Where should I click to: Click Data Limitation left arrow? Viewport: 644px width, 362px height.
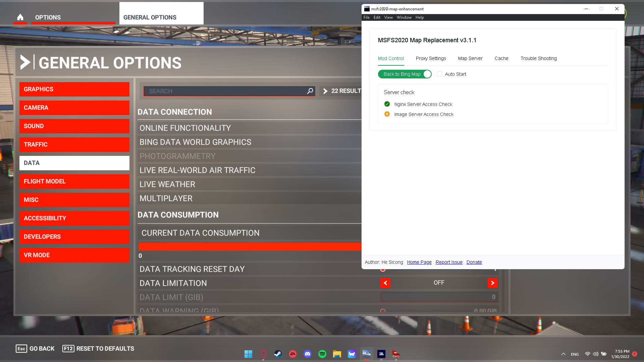tap(385, 283)
